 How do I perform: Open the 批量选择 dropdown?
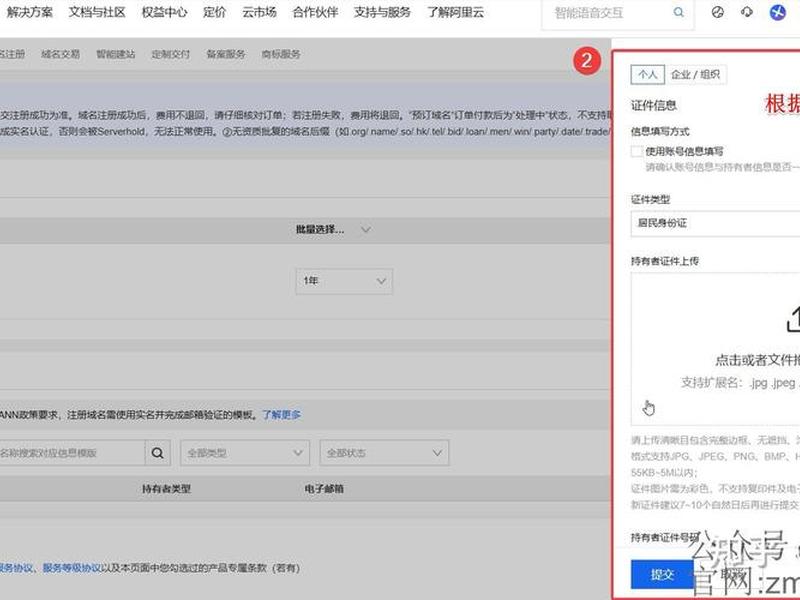(x=333, y=230)
